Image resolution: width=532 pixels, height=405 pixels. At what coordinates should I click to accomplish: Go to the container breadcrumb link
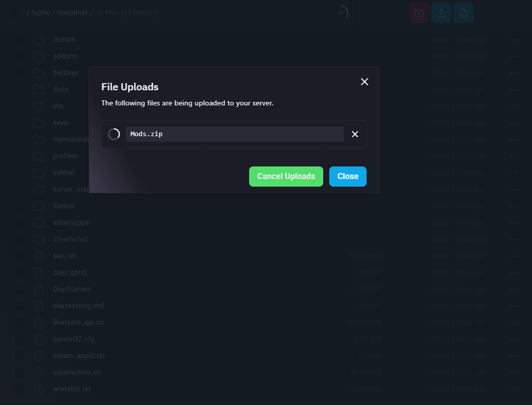coord(72,13)
